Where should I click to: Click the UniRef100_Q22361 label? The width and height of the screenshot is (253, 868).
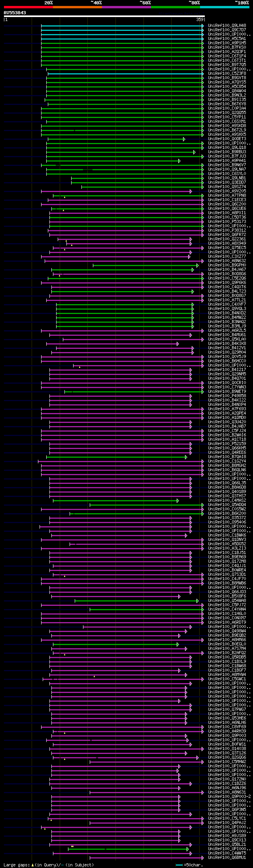pyautogui.click(x=227, y=239)
